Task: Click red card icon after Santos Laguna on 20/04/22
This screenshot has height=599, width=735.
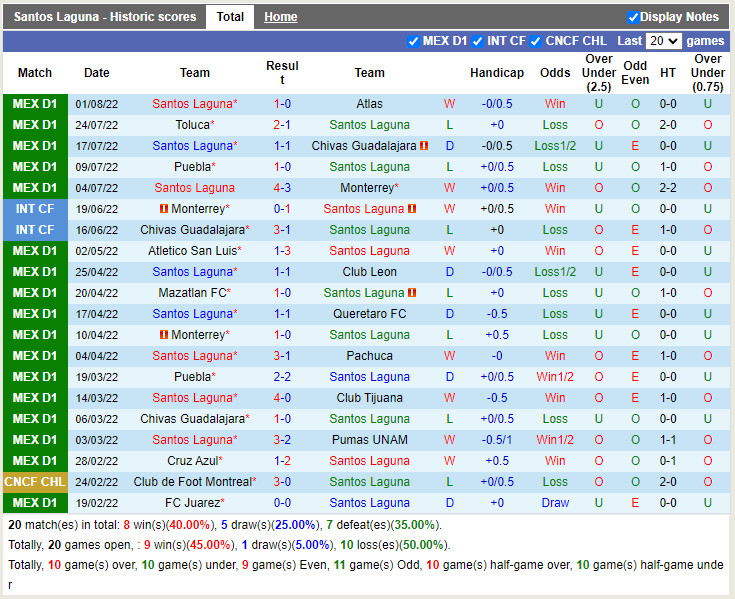Action: tap(412, 293)
